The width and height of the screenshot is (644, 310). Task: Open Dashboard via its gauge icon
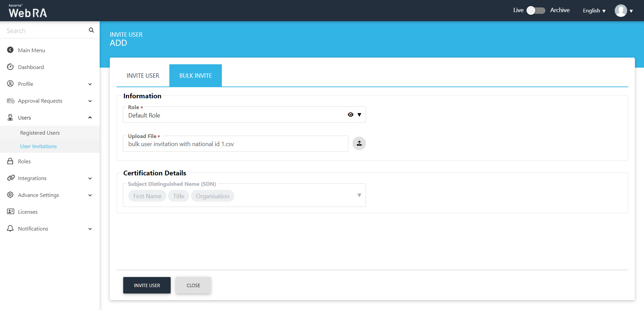tap(10, 67)
